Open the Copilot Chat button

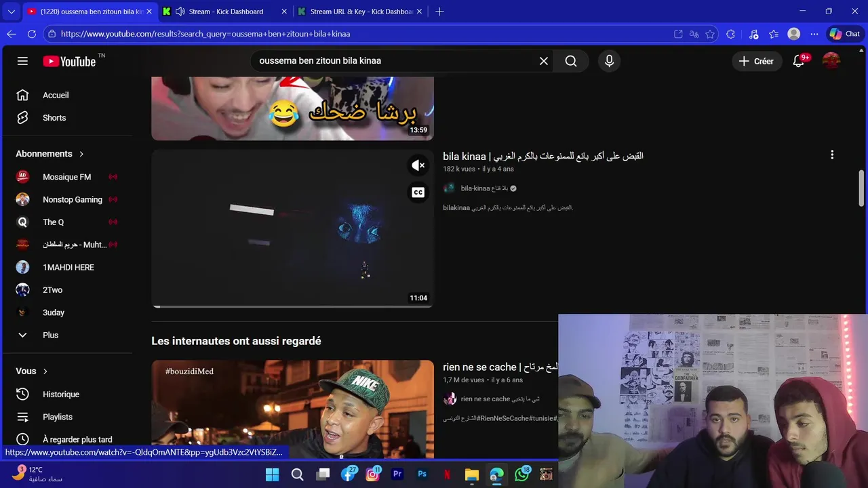coord(845,34)
